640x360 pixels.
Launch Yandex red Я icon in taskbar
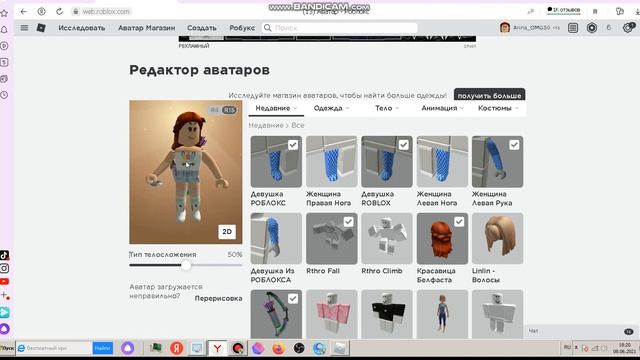(176, 348)
